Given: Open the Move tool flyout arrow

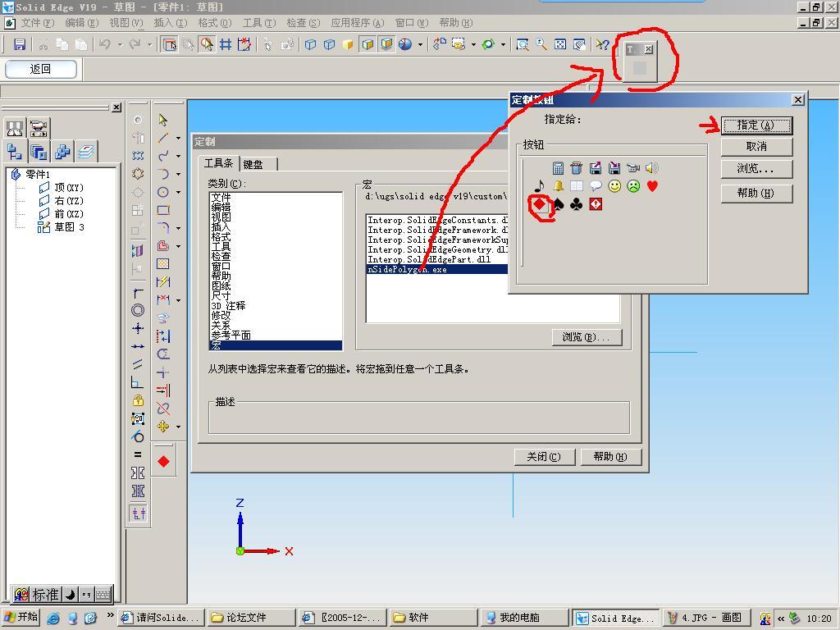Looking at the screenshot, I should coord(178,427).
